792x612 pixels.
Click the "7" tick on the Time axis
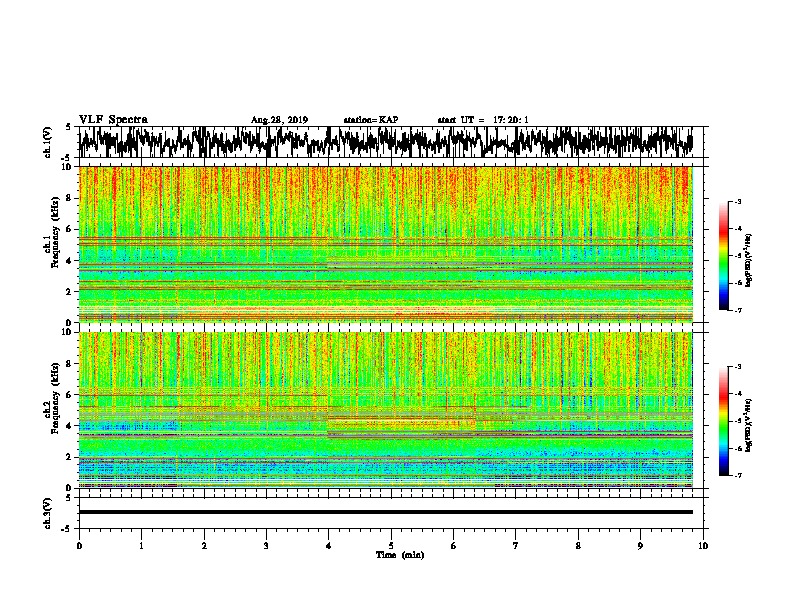516,546
